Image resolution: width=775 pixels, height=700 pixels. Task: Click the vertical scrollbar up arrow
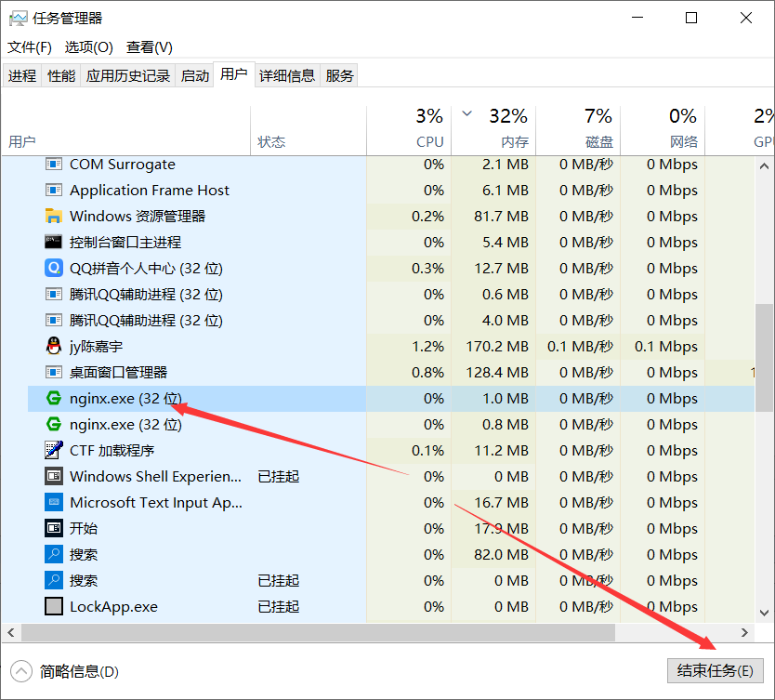[x=764, y=166]
